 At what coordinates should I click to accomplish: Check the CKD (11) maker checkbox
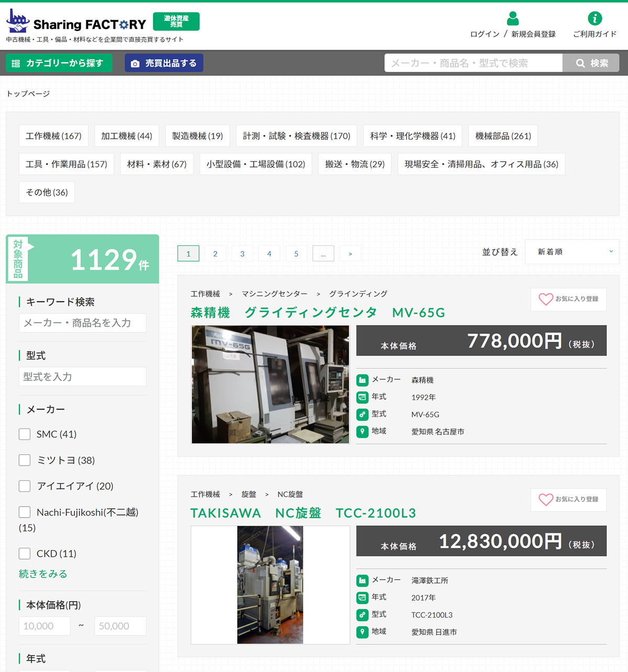click(25, 554)
